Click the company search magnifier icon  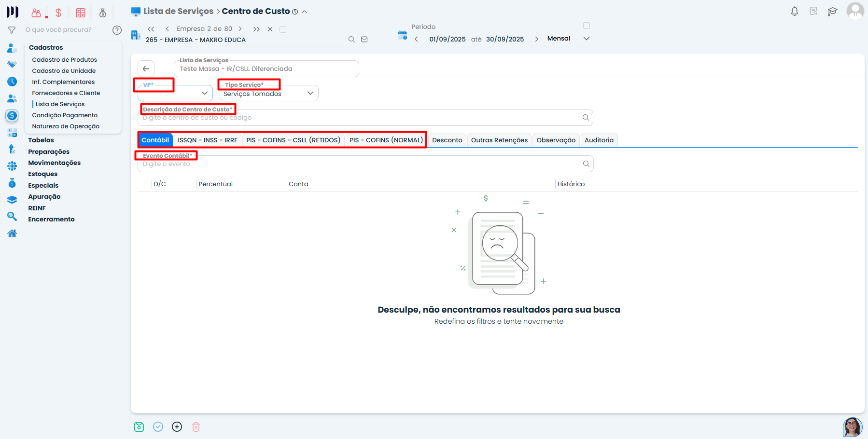(x=351, y=40)
